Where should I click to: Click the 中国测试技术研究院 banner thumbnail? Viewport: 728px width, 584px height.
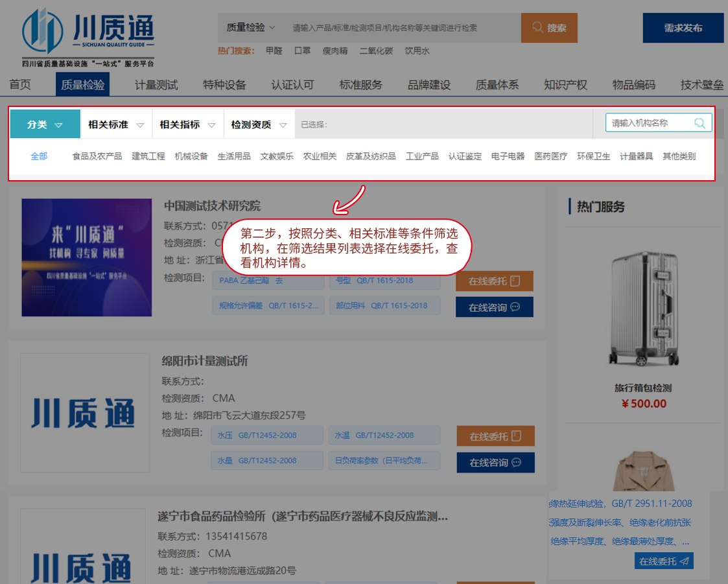tap(87, 258)
